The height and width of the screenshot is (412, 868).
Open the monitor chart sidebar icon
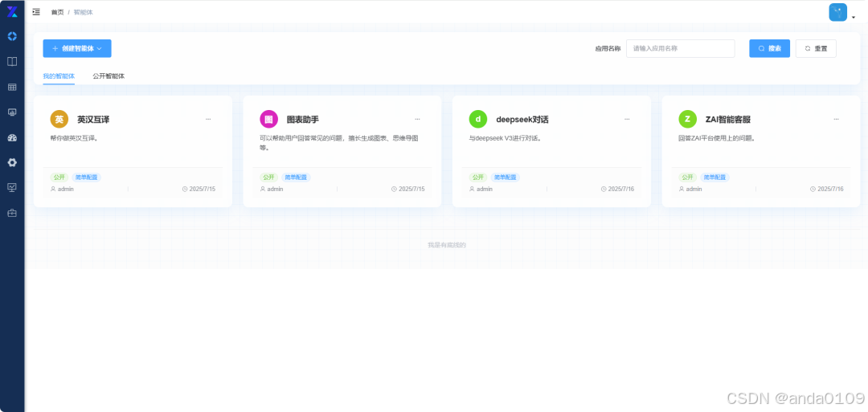pos(12,112)
